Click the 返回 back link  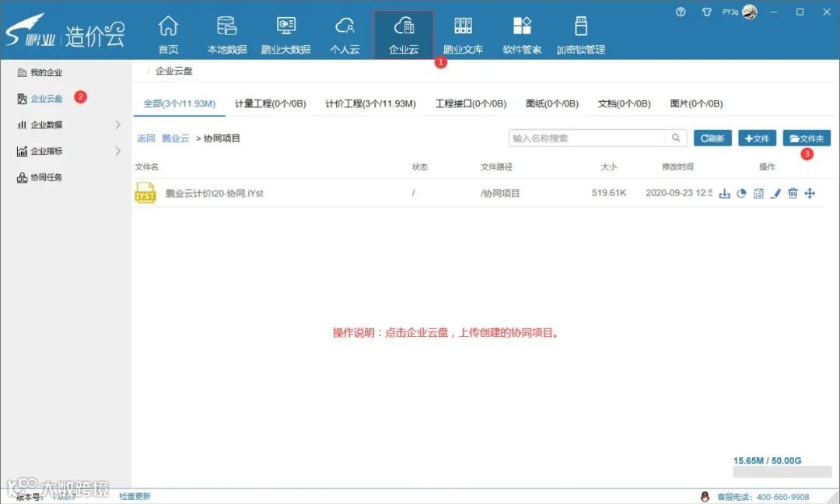(x=145, y=138)
